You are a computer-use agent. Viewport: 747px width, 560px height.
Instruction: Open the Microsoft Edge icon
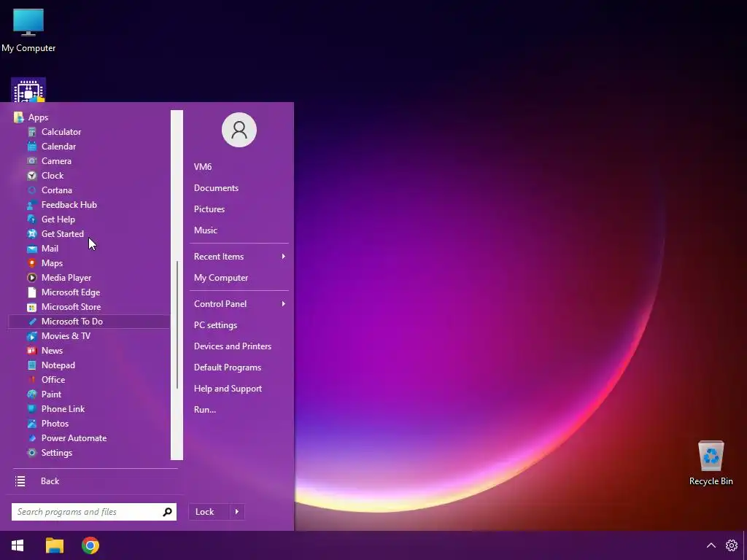tap(32, 292)
